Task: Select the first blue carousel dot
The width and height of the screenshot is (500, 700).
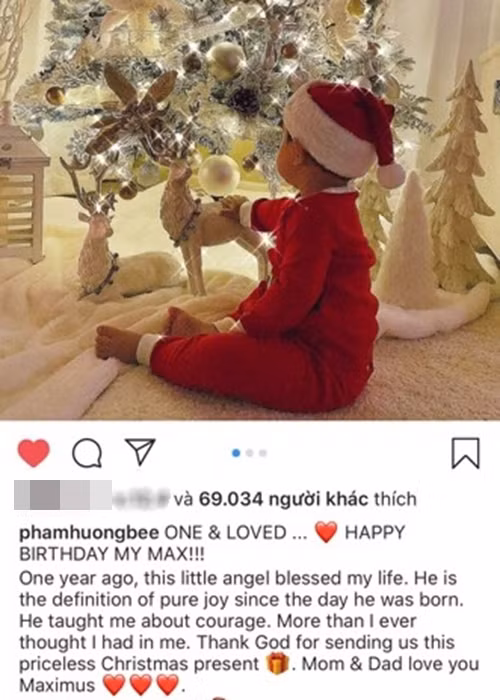Action: [x=236, y=453]
